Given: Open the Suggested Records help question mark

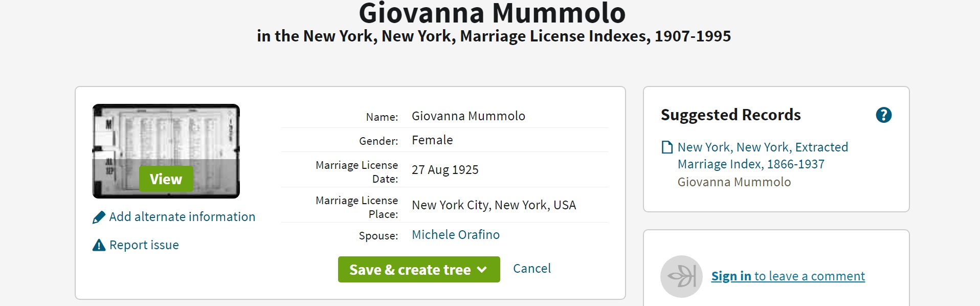Looking at the screenshot, I should coord(883,115).
